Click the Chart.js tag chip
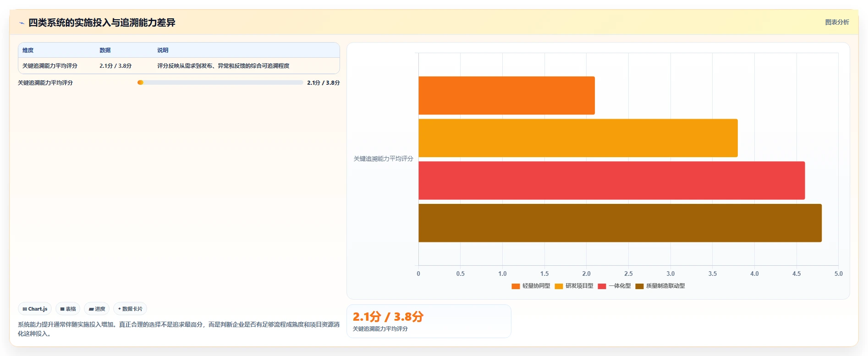The height and width of the screenshot is (356, 868). (35, 309)
